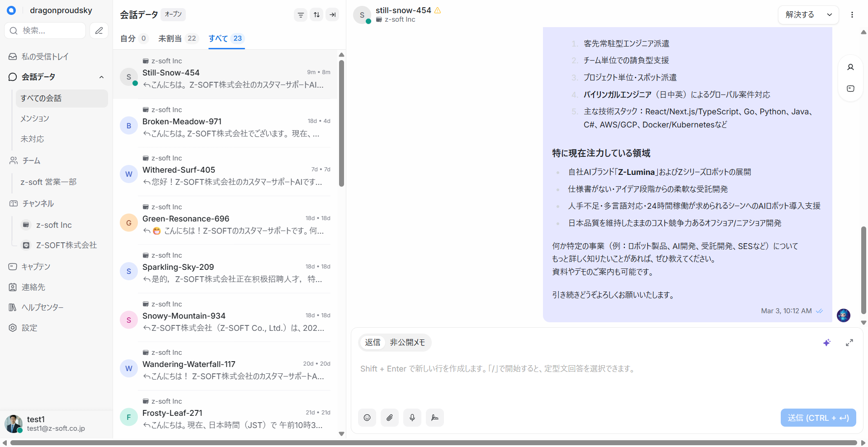Open the 解決する dropdown arrow

click(830, 15)
